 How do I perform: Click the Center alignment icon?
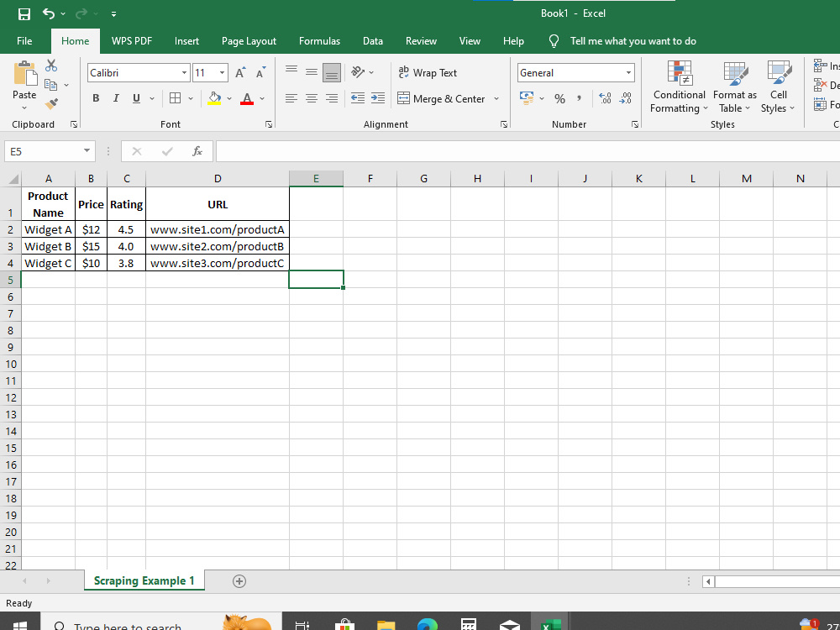pos(312,98)
